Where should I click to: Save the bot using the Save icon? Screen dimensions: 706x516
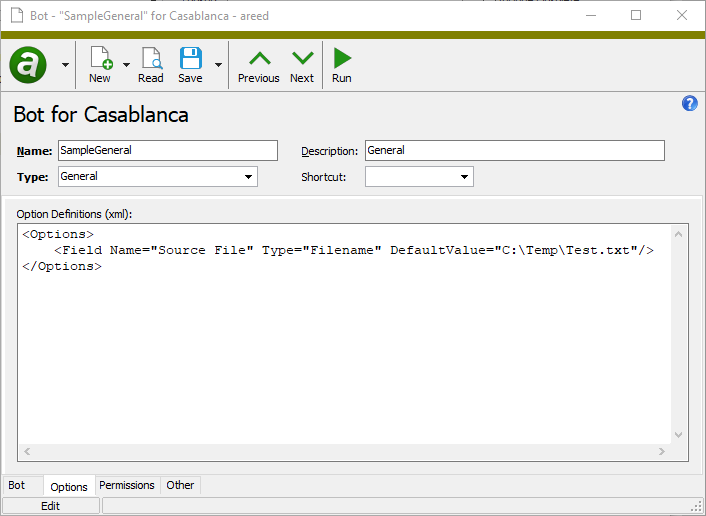click(190, 58)
